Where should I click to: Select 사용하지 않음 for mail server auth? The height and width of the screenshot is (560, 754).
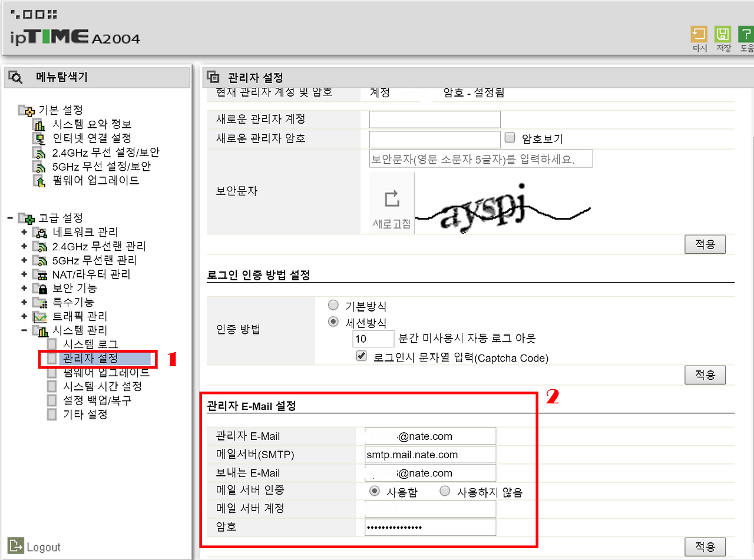[445, 491]
